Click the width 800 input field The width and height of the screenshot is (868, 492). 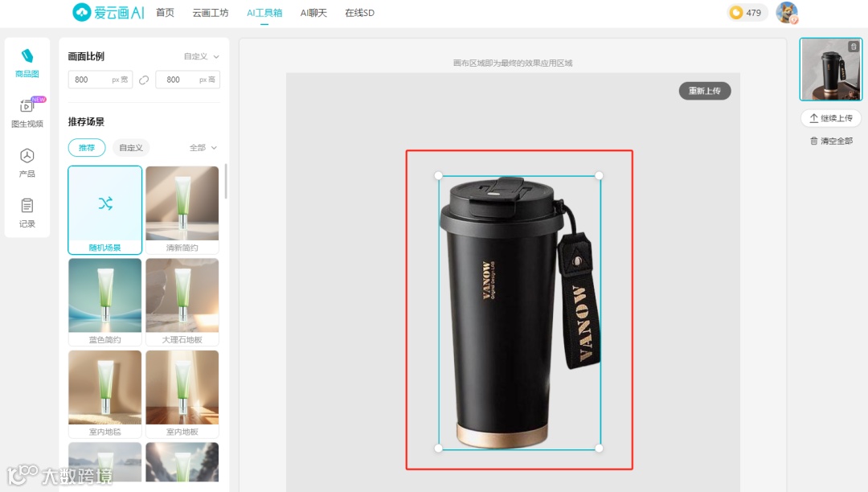tap(100, 80)
